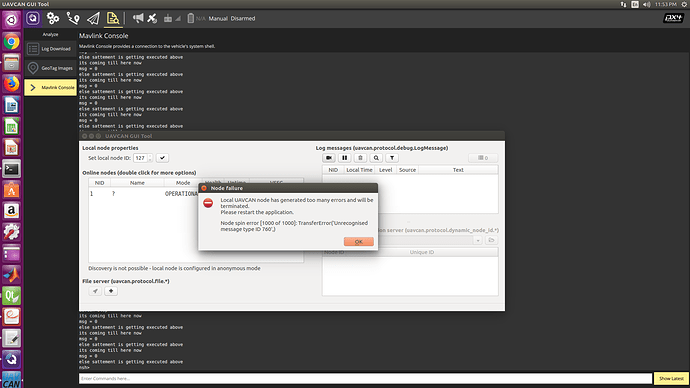
Task: Open Amazon launcher in dock
Action: (x=11, y=211)
